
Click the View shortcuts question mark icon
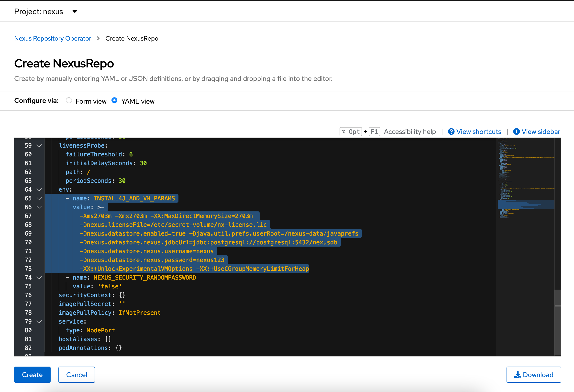coord(451,131)
